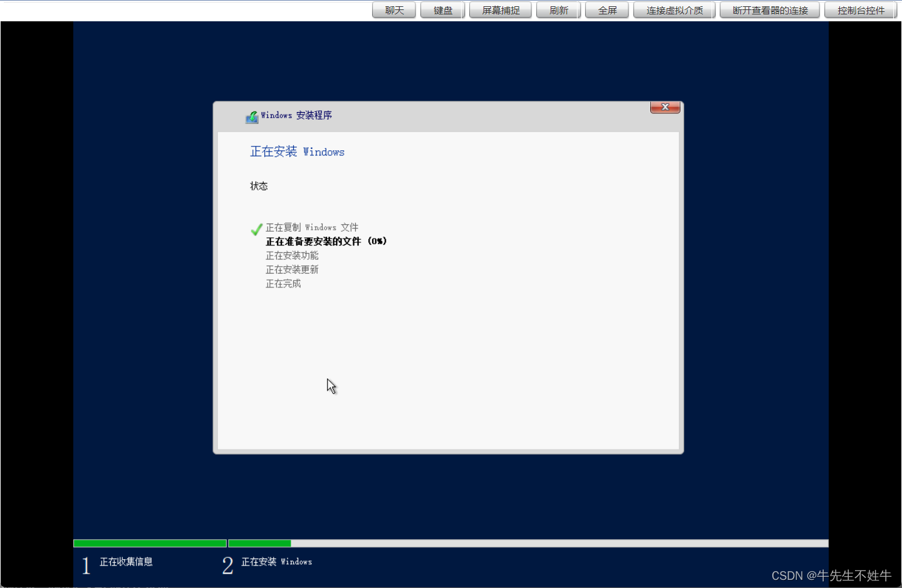Screen dimensions: 902x588
Task: Click the 正在完成 step
Action: point(283,284)
